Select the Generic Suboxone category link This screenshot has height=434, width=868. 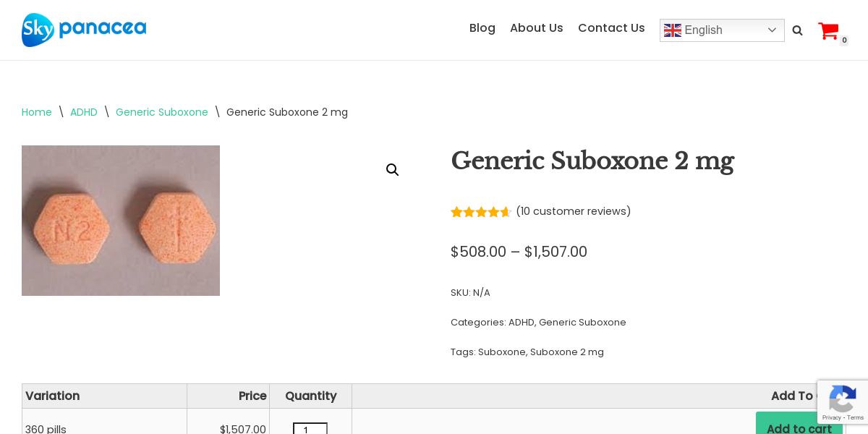click(582, 323)
